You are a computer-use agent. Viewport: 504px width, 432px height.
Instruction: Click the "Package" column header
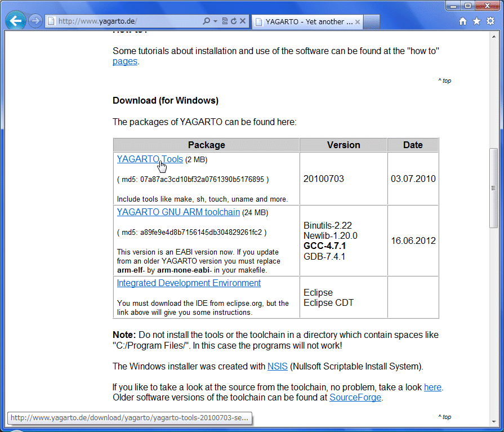pos(206,145)
